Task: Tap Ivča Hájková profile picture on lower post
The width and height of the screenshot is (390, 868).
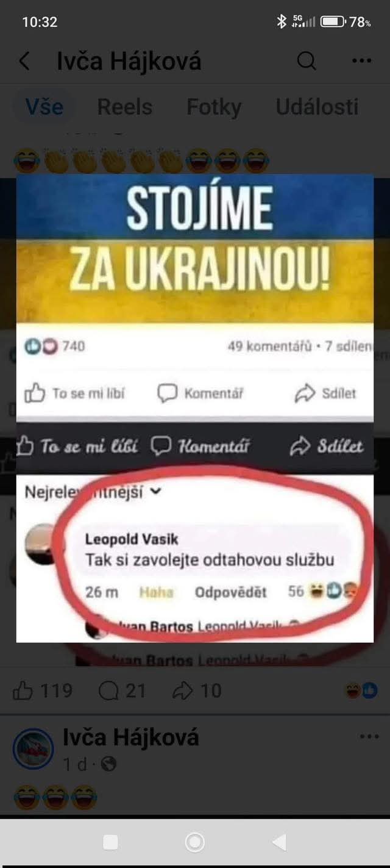Action: [33, 748]
